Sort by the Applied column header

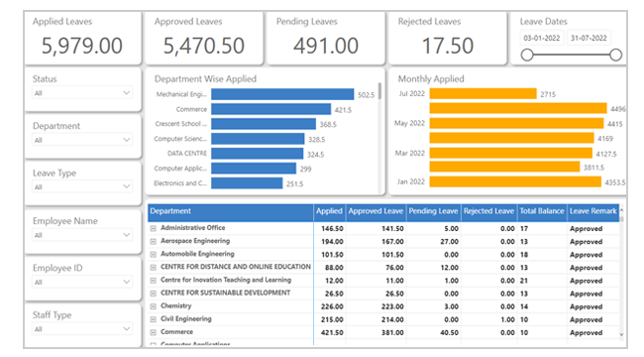tap(329, 211)
